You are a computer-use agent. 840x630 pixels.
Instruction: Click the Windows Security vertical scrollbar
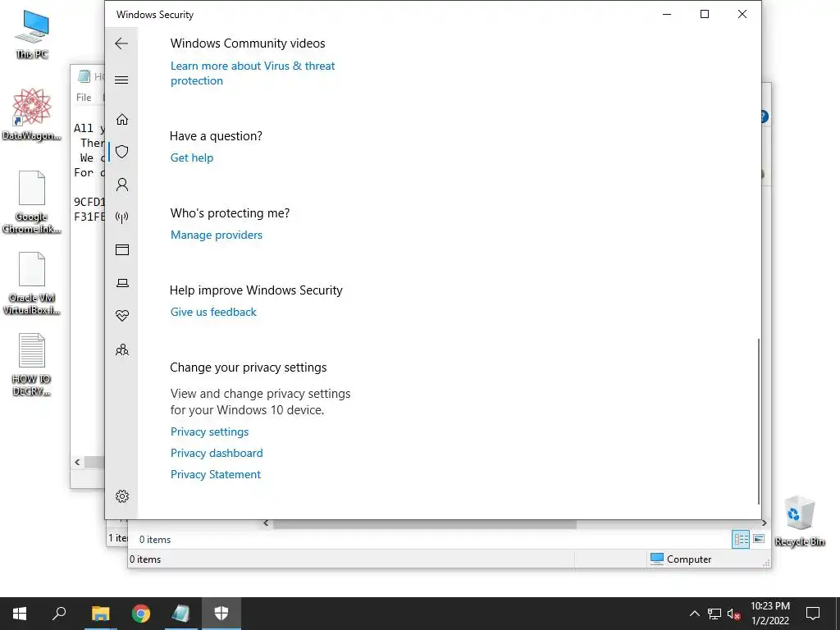point(759,421)
